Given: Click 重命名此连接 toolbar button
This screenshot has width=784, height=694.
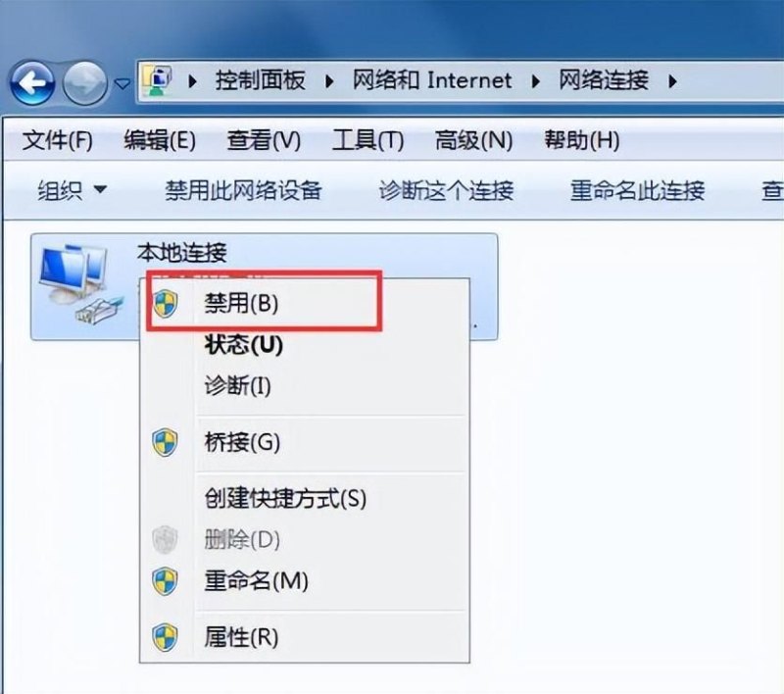Looking at the screenshot, I should 638,190.
